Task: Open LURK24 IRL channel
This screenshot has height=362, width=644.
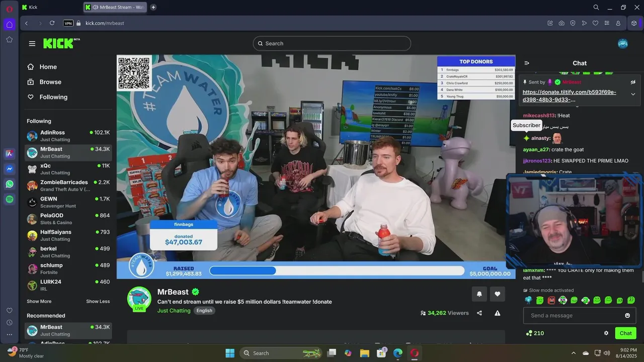Action: click(68, 285)
